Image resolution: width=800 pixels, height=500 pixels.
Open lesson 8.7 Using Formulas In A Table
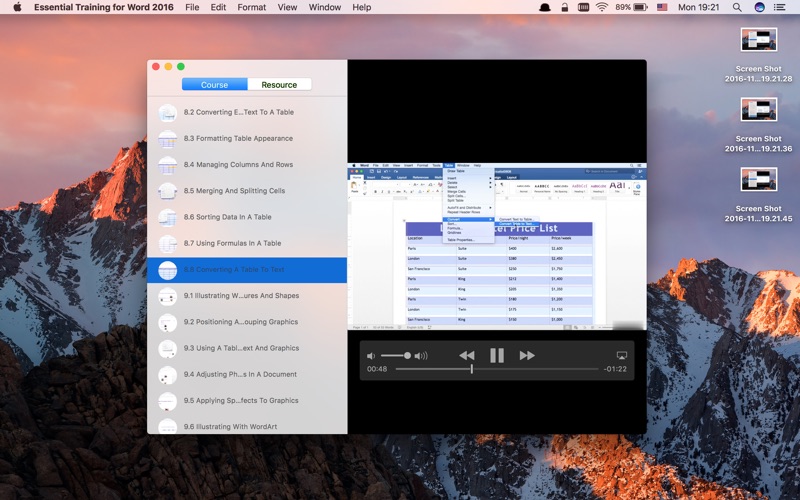247,243
